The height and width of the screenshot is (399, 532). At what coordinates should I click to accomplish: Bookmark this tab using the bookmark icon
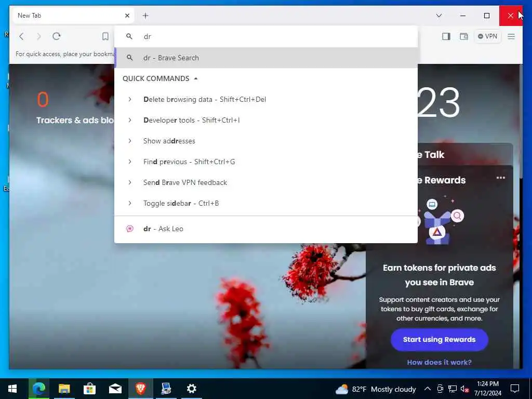tap(105, 36)
